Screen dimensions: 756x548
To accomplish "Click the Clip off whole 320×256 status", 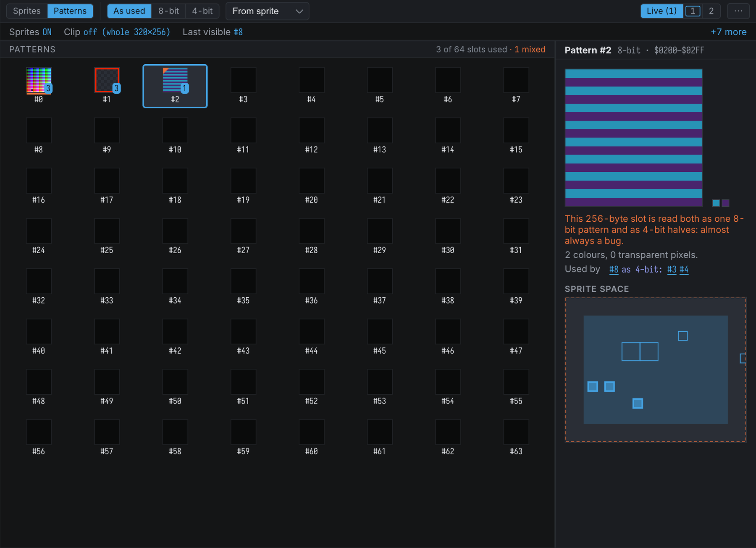I will click(117, 32).
